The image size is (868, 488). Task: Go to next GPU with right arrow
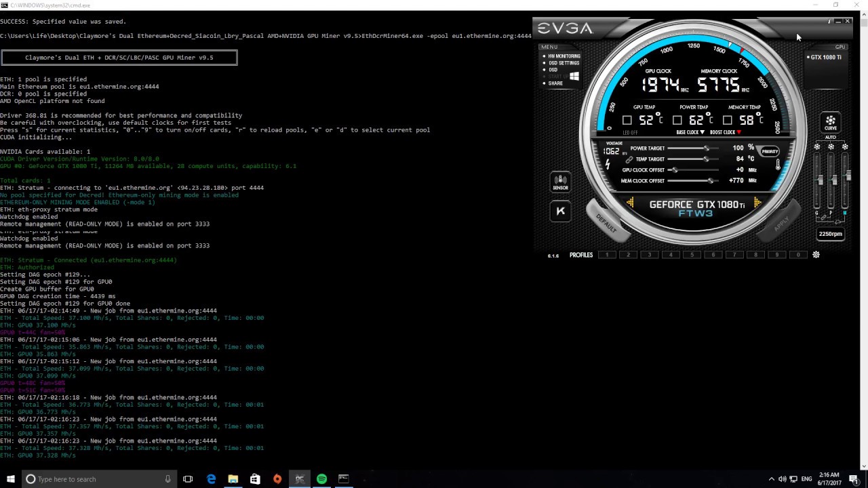tap(757, 203)
